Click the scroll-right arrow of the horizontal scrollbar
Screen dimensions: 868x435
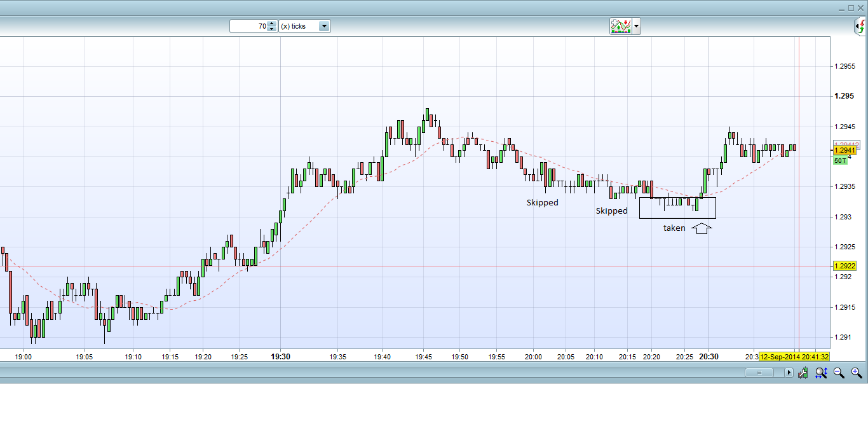pos(789,373)
